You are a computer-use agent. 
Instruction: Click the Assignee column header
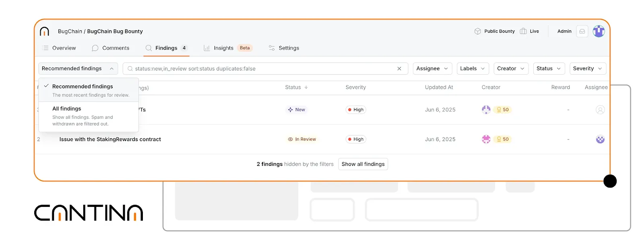tap(596, 87)
